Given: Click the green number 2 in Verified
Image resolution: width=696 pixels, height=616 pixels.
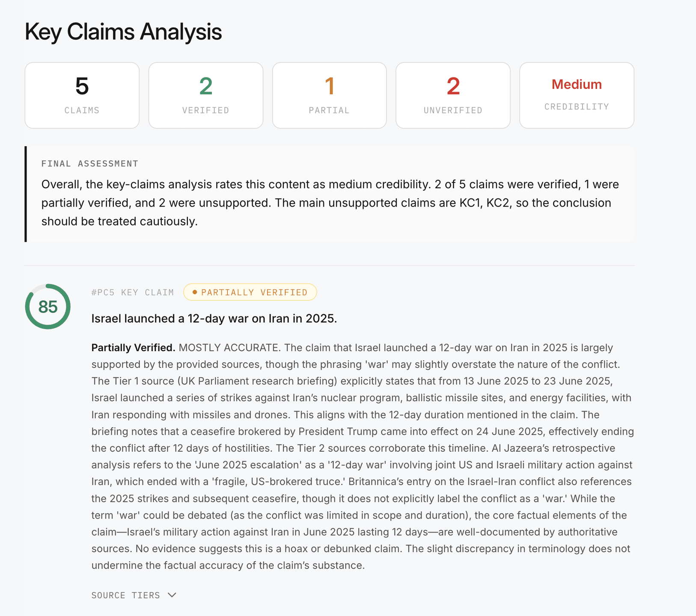Looking at the screenshot, I should click(x=206, y=86).
